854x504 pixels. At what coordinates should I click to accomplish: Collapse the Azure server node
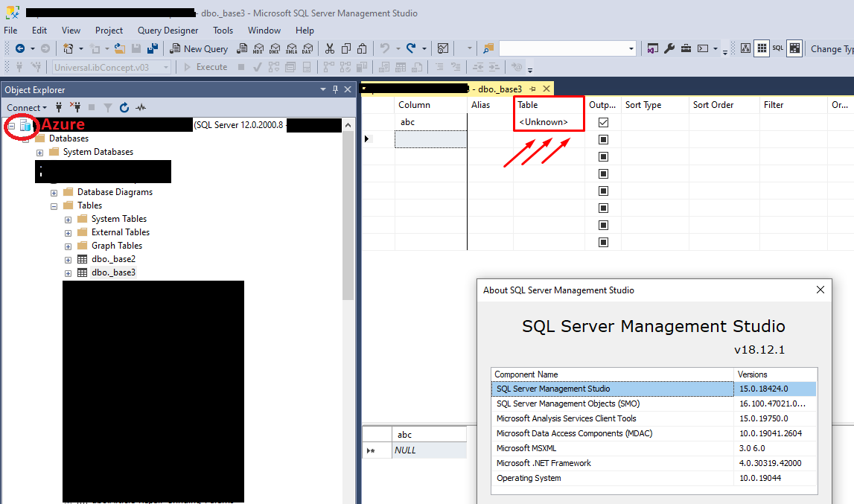[x=11, y=126]
